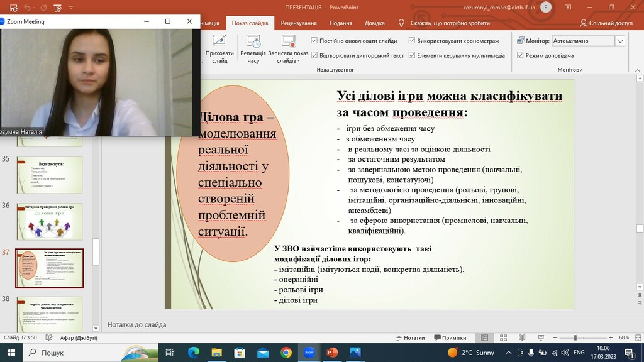Open Google Chrome from the taskbar
Image resolution: width=644 pixels, height=362 pixels.
286,353
